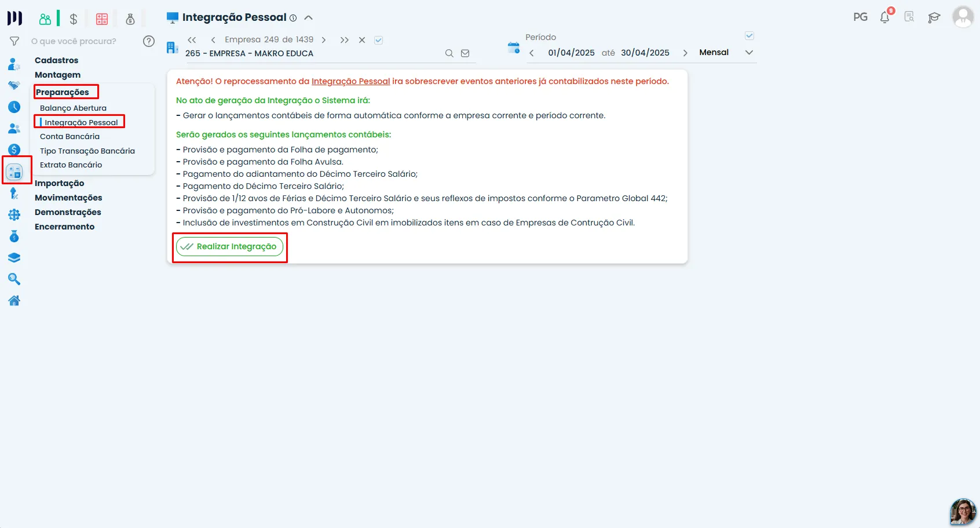Open the clock sidebar icon
The height and width of the screenshot is (528, 980).
pos(14,107)
